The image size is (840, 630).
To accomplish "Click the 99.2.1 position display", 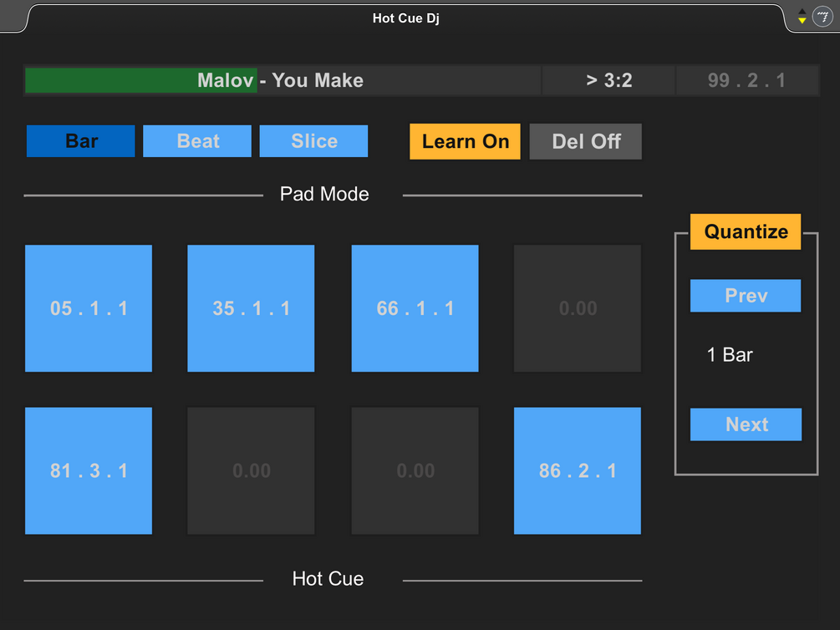I will 746,80.
